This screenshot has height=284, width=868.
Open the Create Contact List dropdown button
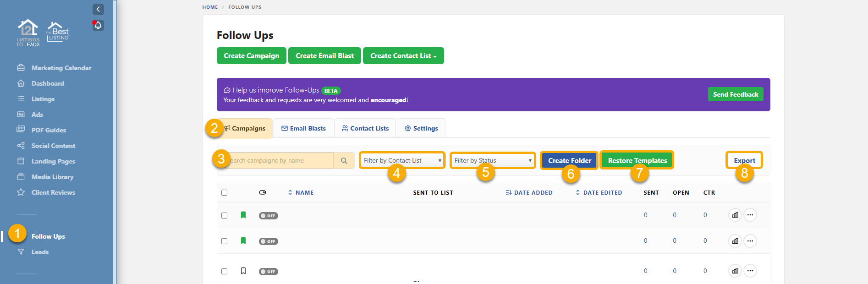click(403, 56)
